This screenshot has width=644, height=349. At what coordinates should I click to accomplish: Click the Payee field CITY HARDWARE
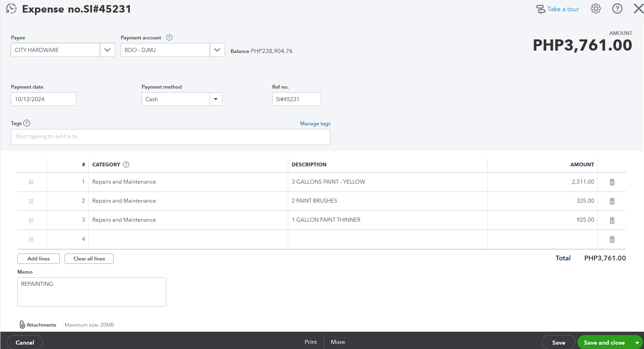(56, 50)
